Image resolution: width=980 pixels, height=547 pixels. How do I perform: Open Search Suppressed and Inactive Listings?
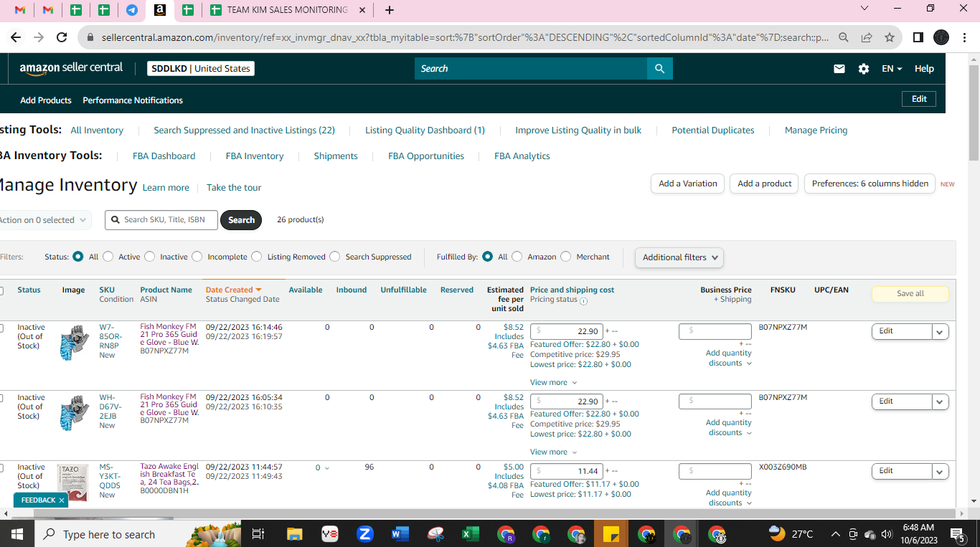pyautogui.click(x=244, y=130)
